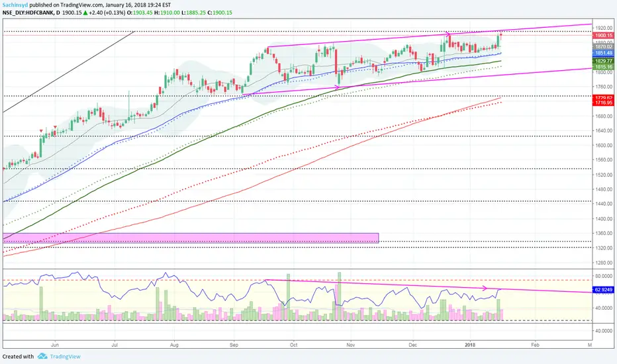Click the blue 62.9249 RSI value label
The height and width of the screenshot is (364, 617).
click(x=603, y=290)
